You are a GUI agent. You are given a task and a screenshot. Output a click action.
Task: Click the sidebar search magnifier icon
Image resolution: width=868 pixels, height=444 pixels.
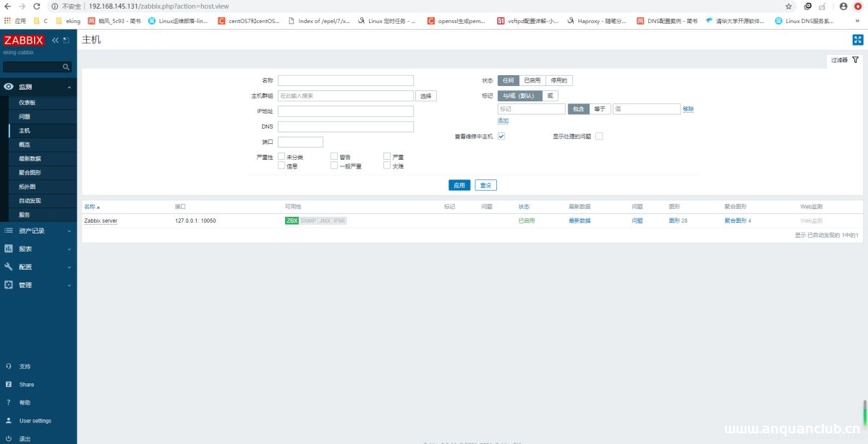[x=66, y=67]
